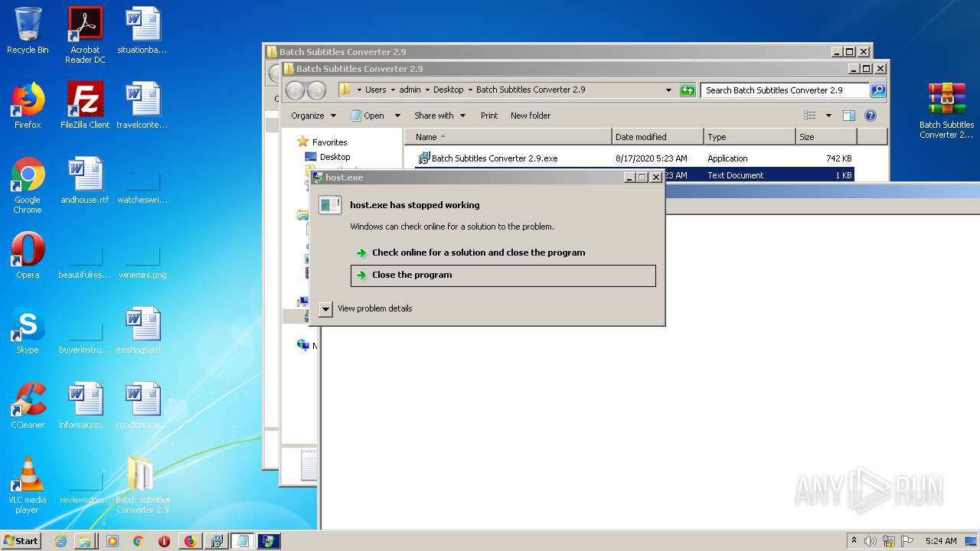Expand address bar history dropdown

pyautogui.click(x=669, y=90)
